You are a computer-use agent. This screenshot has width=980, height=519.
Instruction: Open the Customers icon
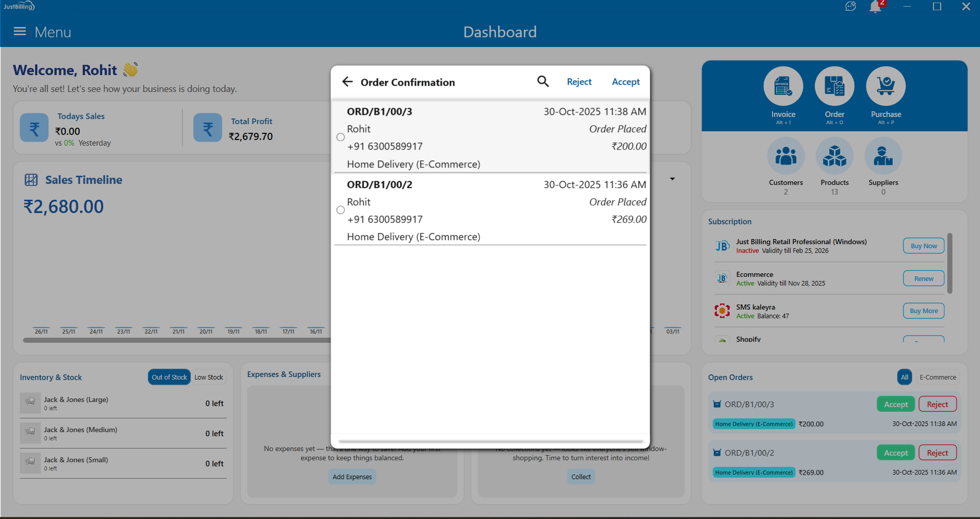[x=785, y=156]
